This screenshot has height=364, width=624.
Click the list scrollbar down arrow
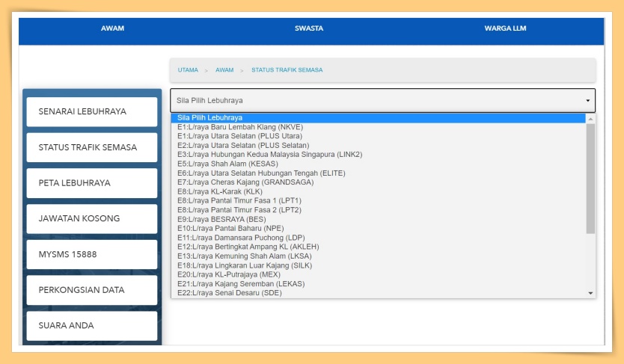(590, 293)
